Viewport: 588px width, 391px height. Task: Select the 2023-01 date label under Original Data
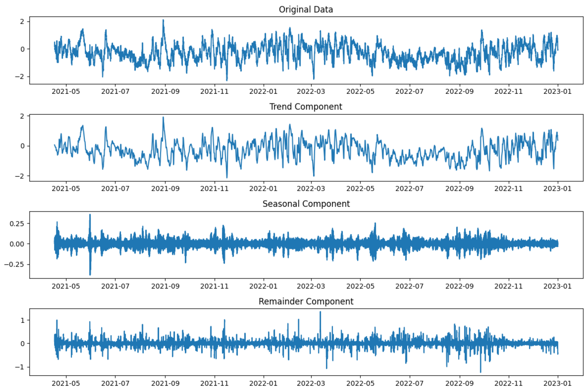point(557,92)
